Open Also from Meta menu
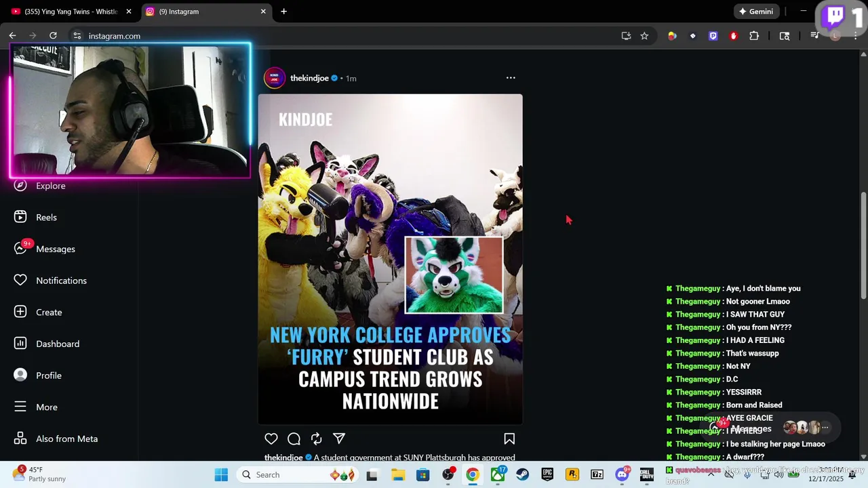The width and height of the screenshot is (868, 488). point(66,439)
